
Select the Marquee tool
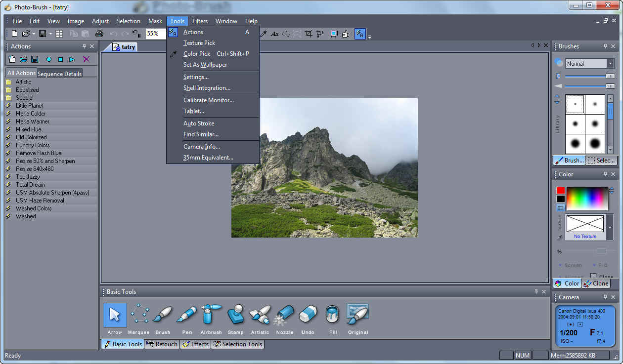[138, 315]
